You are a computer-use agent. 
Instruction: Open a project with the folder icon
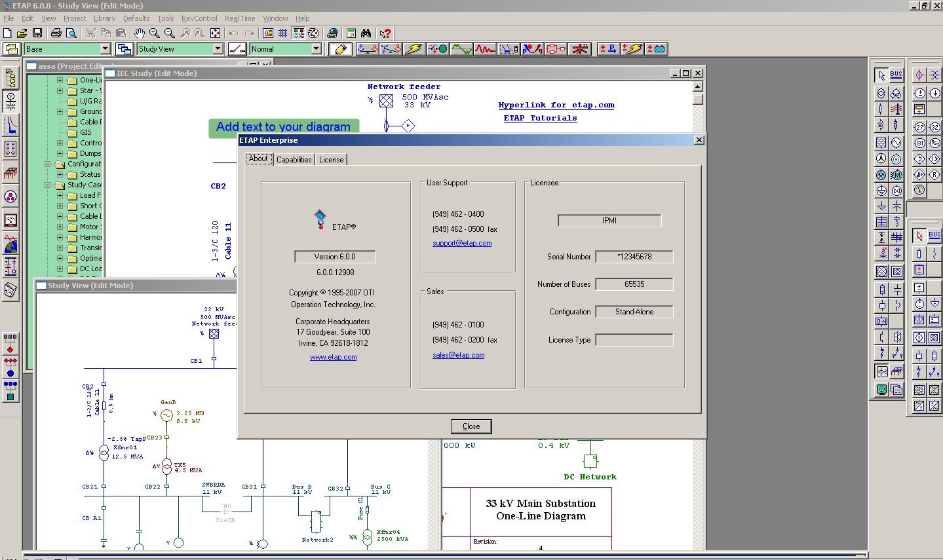(22, 33)
